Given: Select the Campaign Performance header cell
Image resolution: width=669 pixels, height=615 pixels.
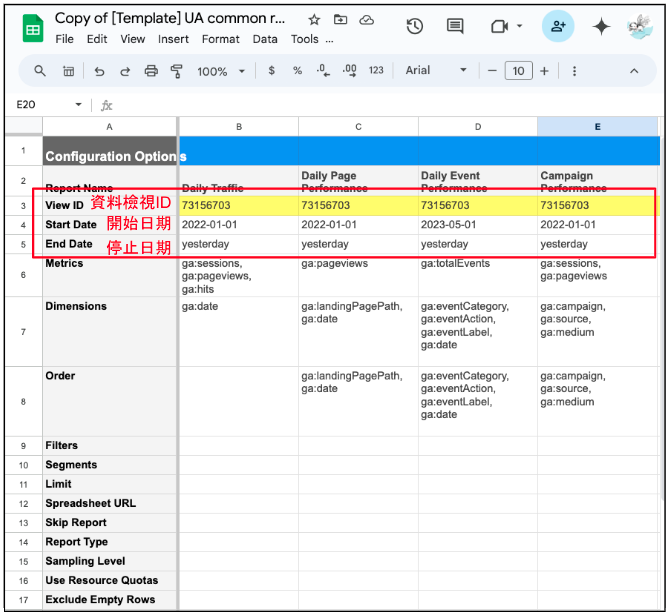Looking at the screenshot, I should pos(597,181).
